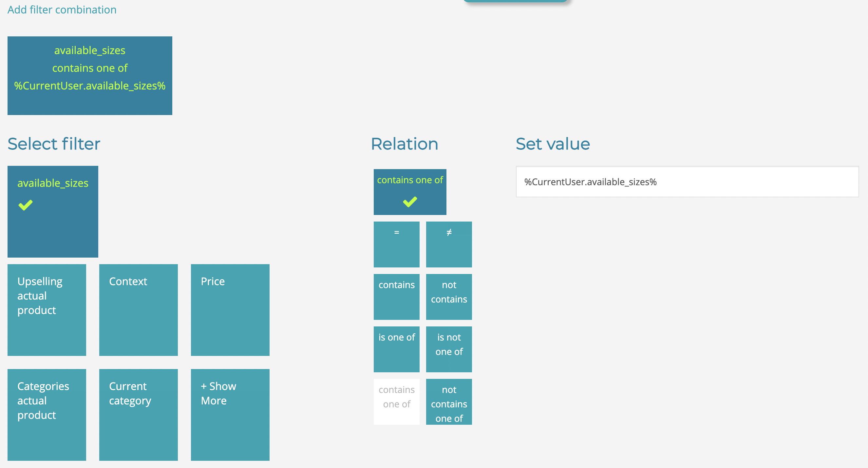Pick the 'is not one of' relation

(x=449, y=349)
